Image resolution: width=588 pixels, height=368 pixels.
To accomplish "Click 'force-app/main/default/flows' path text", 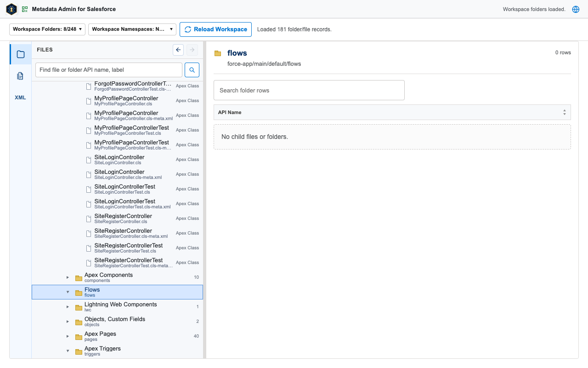I will point(264,64).
